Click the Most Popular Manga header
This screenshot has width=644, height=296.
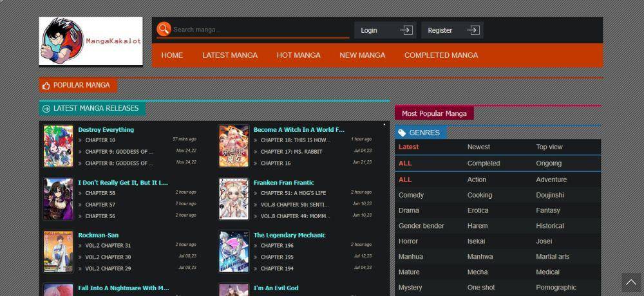click(x=434, y=113)
